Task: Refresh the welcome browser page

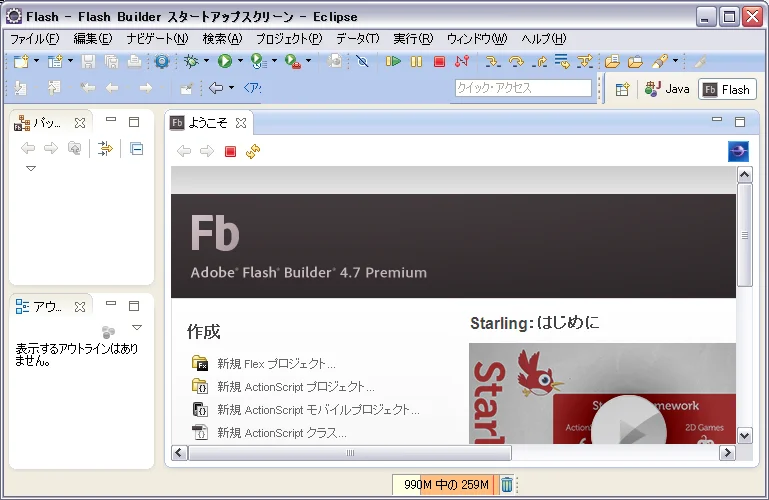Action: [253, 151]
